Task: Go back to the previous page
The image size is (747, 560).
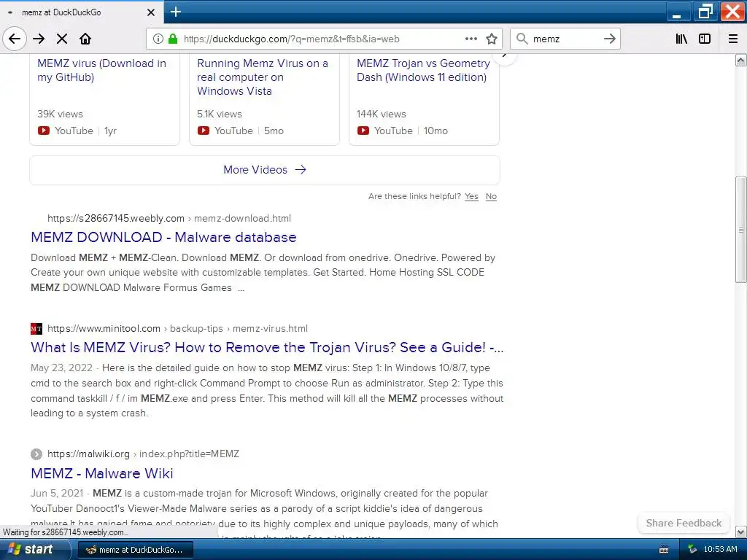Action: coord(15,39)
